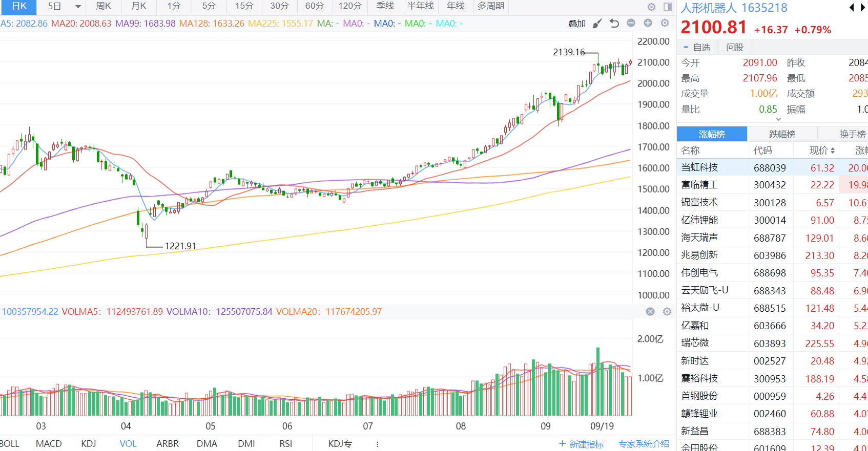Open volume indicator settings gear
The image size is (868, 451).
[x=667, y=312]
